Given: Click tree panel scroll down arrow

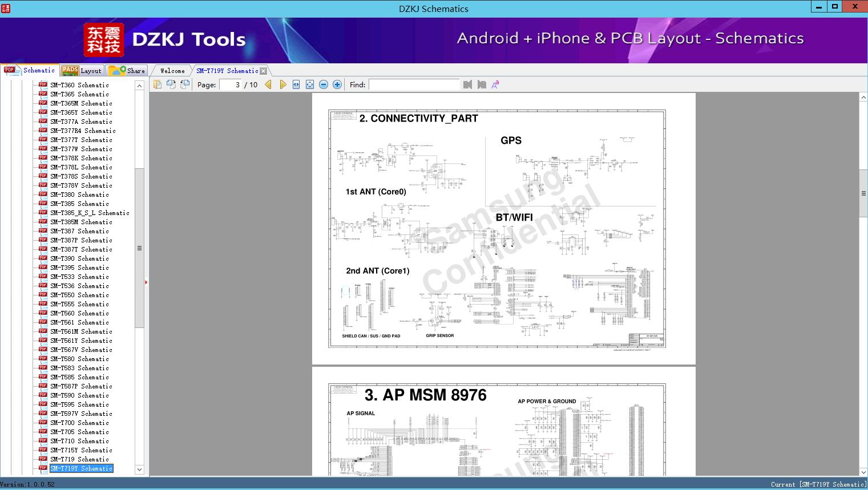Looking at the screenshot, I should [139, 469].
